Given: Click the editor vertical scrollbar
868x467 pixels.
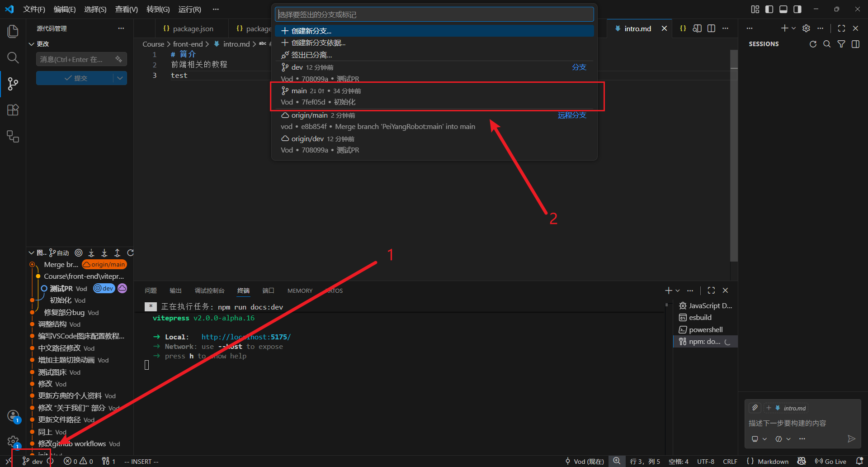Looking at the screenshot, I should coord(734,156).
